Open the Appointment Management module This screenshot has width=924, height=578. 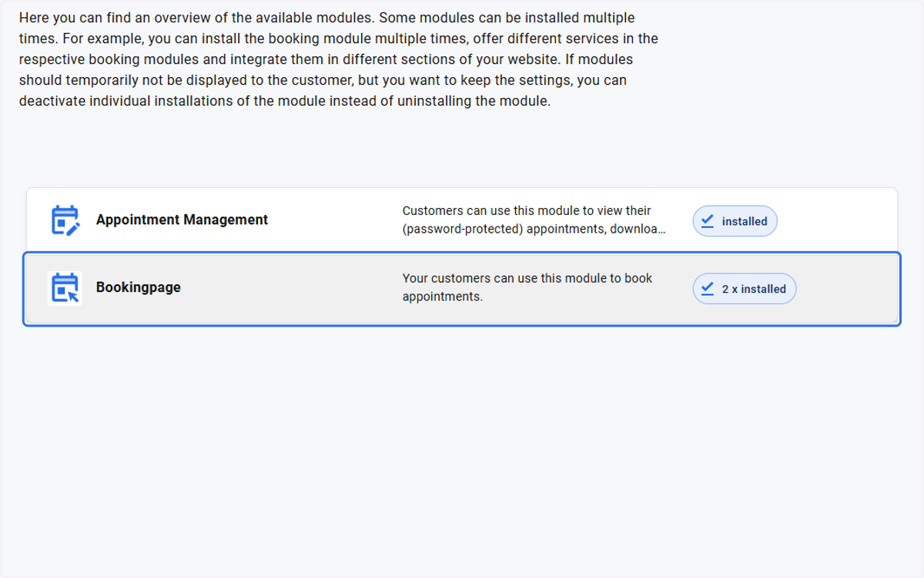pyautogui.click(x=462, y=220)
